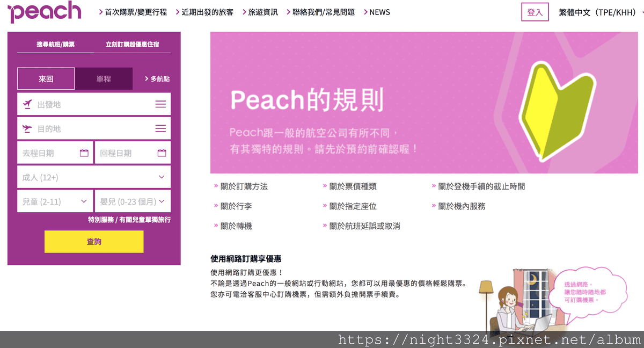Open NEWS menu item
Viewport: 644px width, 348px height.
point(377,12)
